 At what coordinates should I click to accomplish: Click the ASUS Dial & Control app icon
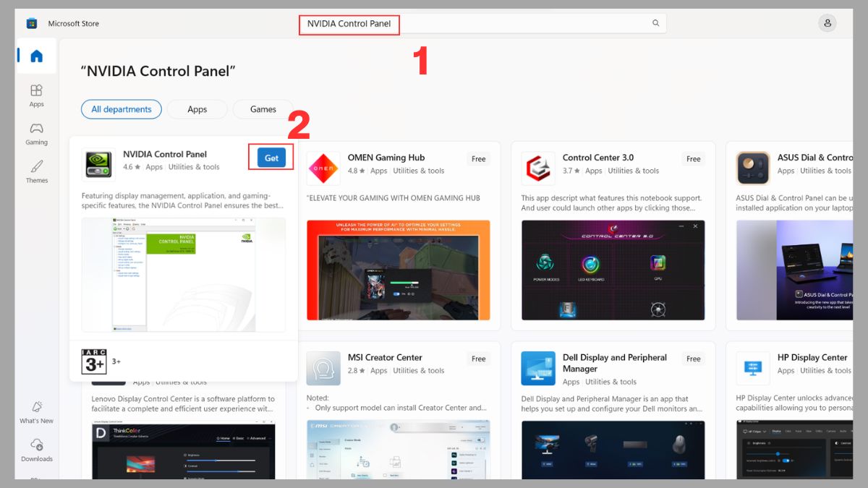(x=753, y=168)
